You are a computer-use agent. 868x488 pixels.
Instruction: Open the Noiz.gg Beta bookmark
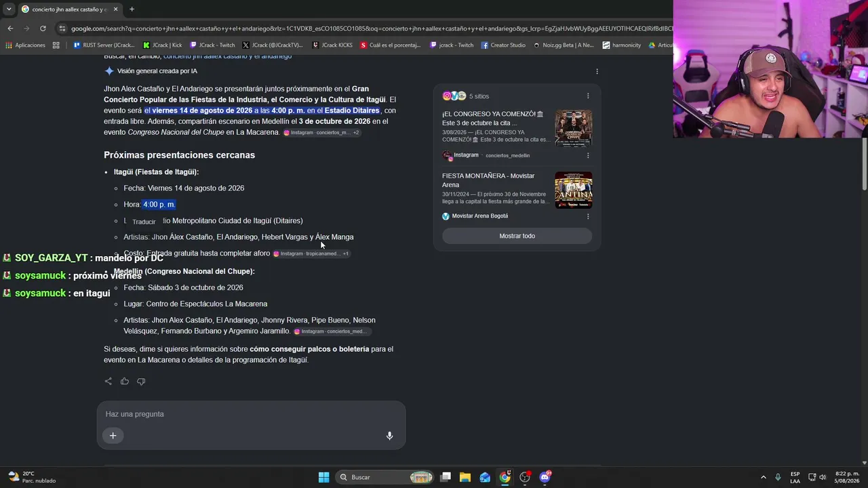(564, 45)
